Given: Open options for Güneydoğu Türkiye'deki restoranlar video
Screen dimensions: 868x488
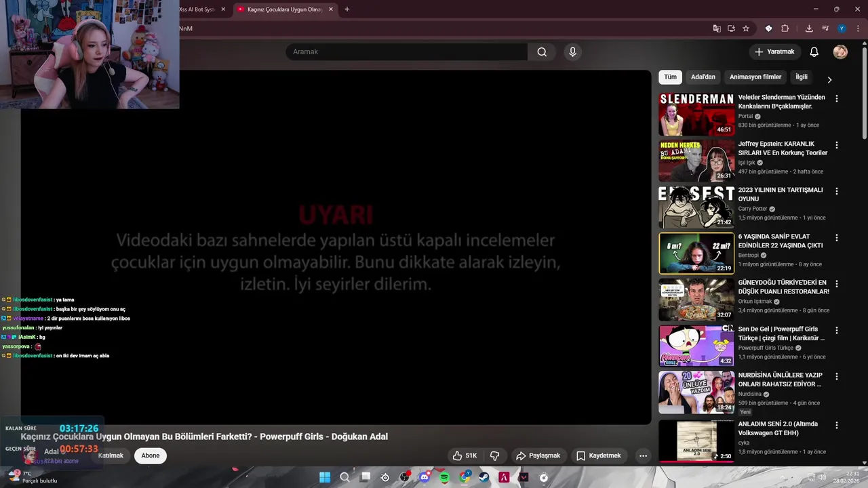Looking at the screenshot, I should tap(836, 284).
